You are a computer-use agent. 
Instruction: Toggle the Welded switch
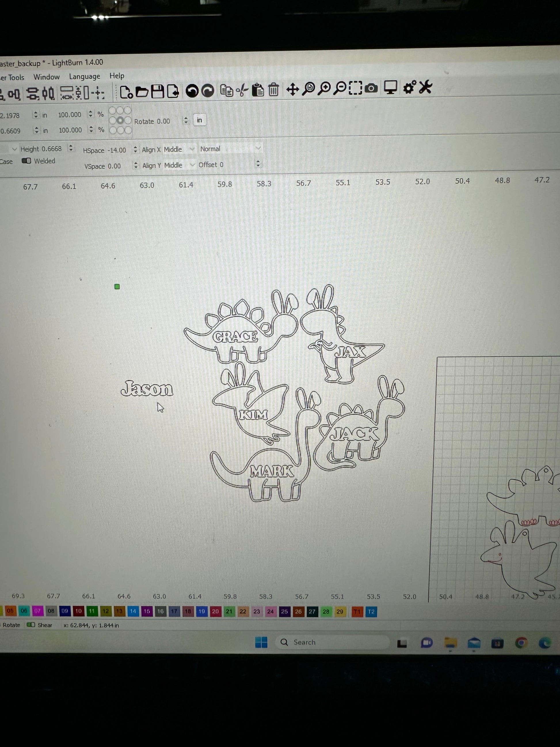(x=26, y=161)
